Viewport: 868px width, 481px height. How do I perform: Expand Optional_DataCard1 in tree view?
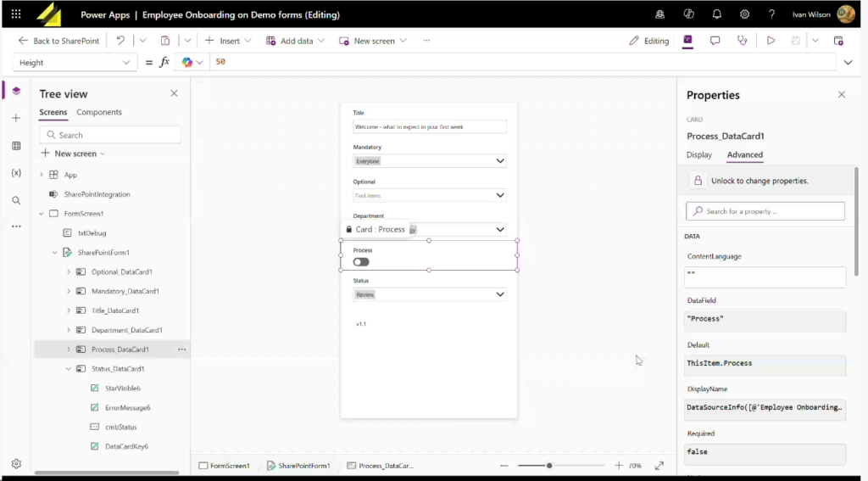[x=69, y=272]
